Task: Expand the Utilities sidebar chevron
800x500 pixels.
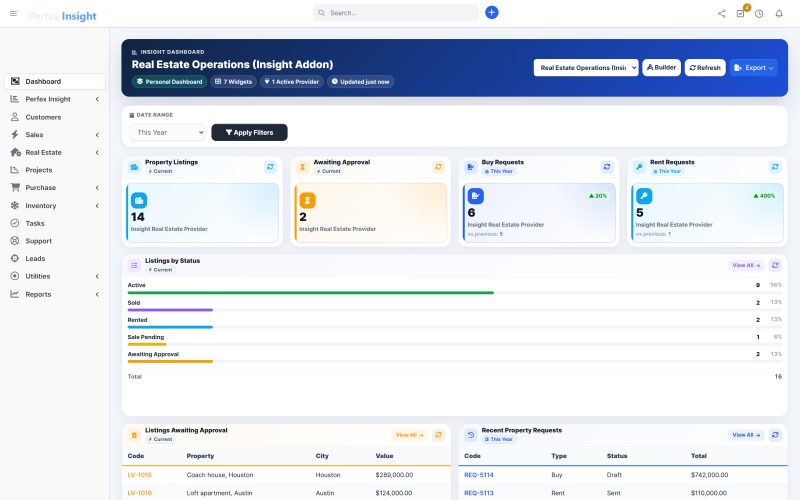Action: (97, 276)
